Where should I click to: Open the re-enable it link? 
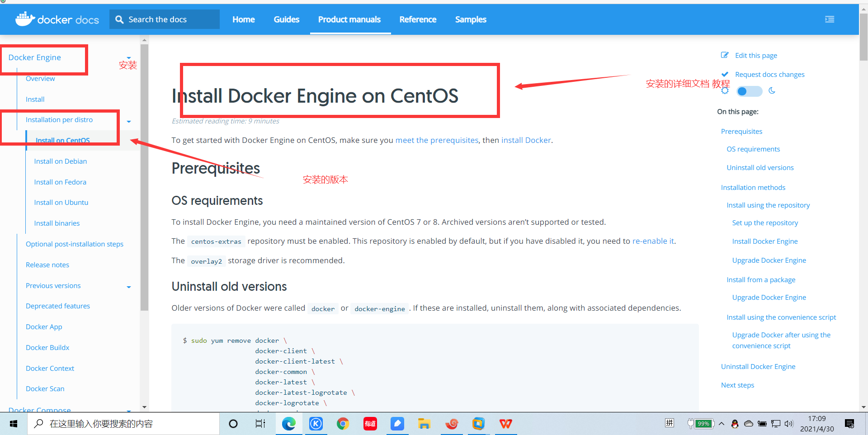tap(653, 241)
